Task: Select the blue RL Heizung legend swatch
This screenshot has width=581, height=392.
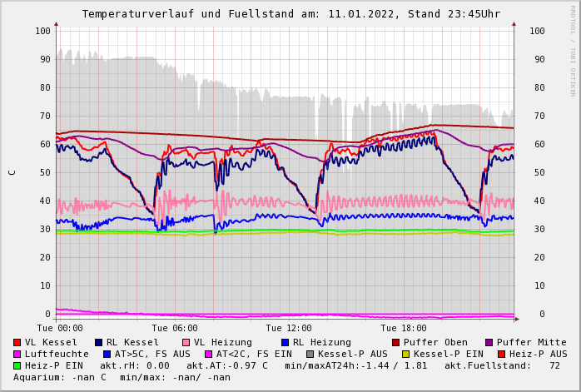Action: (x=286, y=342)
